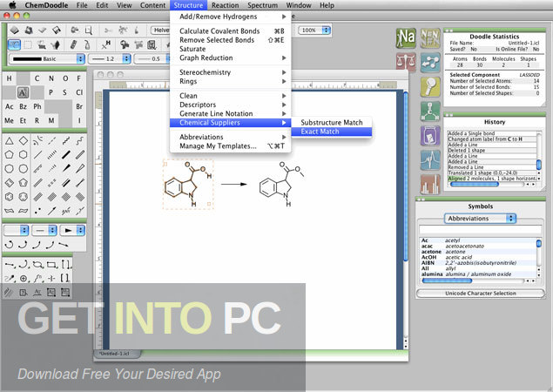Select the atom label text tool A
Image resolution: width=553 pixels, height=392 pixels.
23,93
